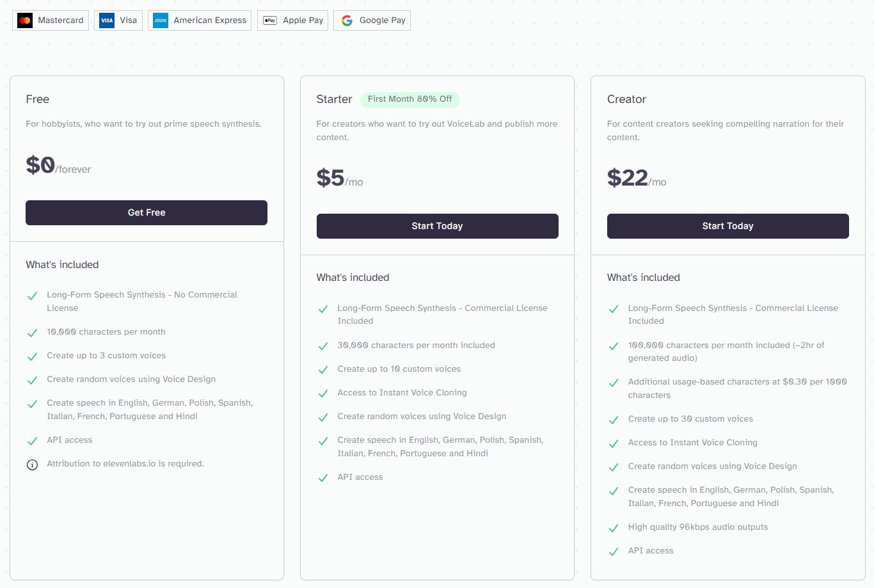Click 'What's included' heading in Creator plan
Viewport: 874px width, 588px height.
coord(644,278)
